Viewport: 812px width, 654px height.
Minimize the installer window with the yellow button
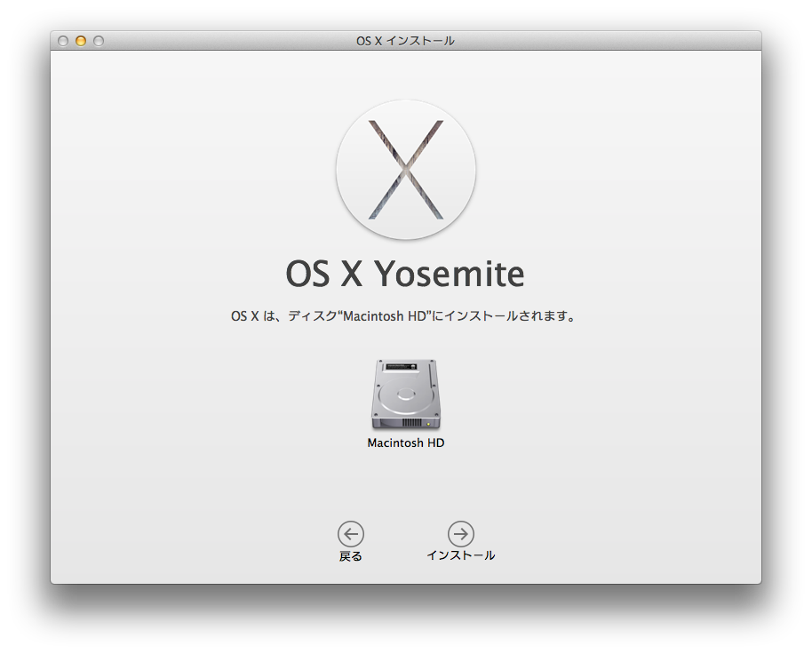(x=81, y=41)
